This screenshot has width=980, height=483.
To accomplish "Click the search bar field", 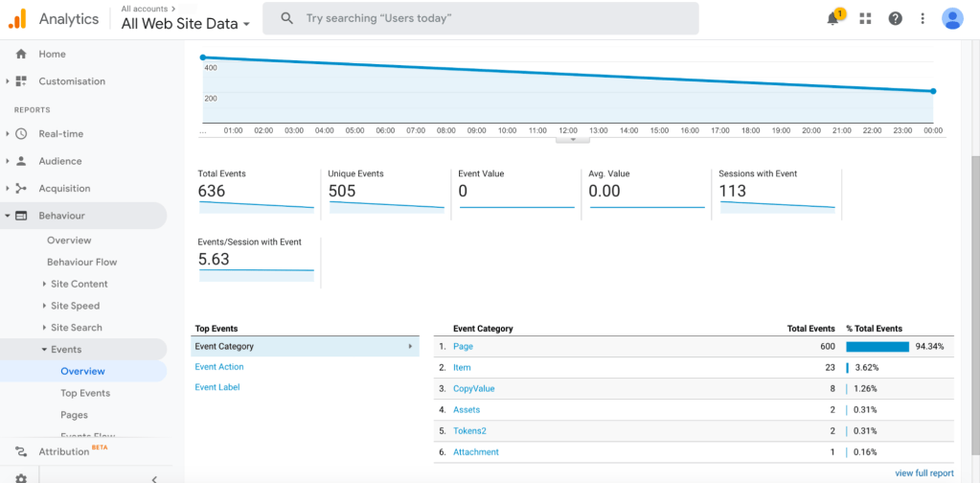I will coord(479,18).
